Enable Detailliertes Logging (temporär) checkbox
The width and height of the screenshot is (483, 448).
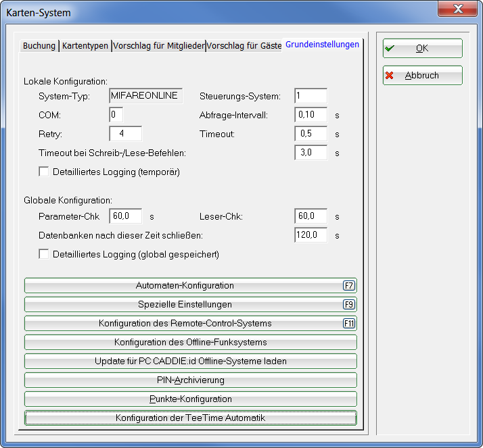[x=44, y=172]
